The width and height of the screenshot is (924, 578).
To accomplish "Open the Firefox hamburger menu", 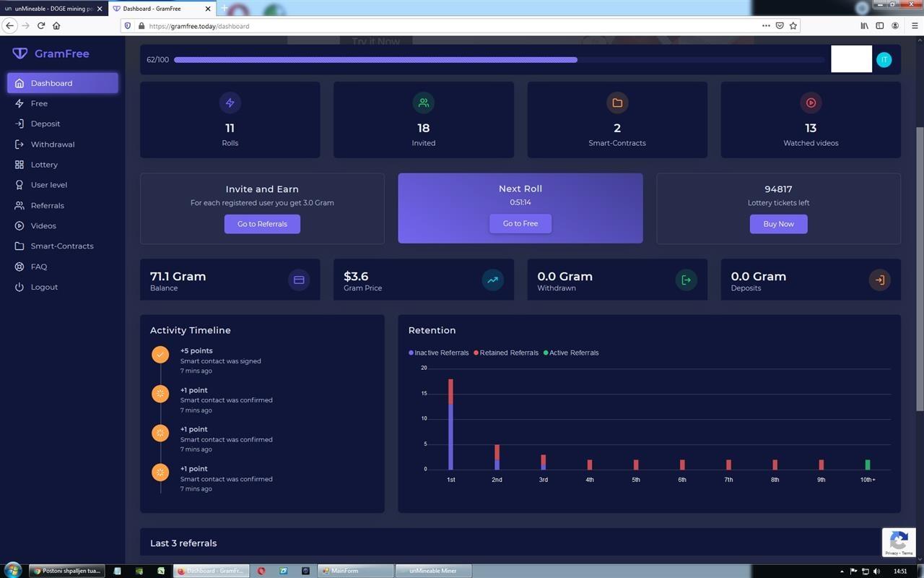I will point(915,25).
